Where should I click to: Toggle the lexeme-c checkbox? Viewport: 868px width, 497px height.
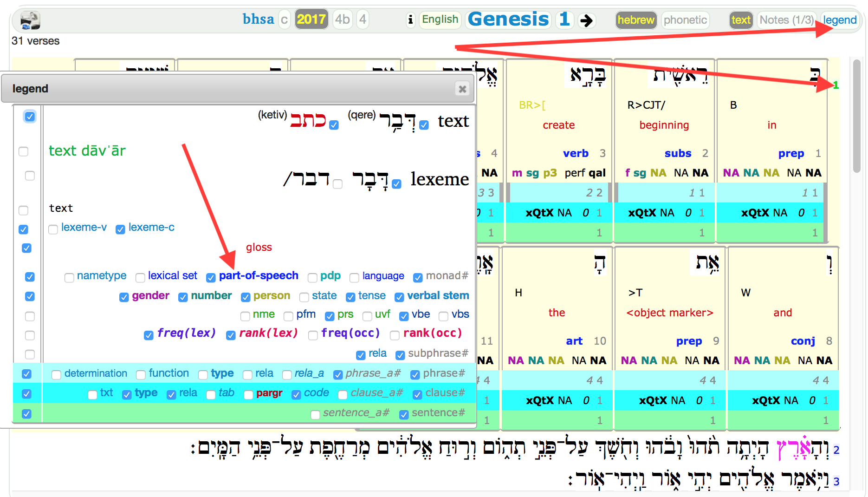120,229
